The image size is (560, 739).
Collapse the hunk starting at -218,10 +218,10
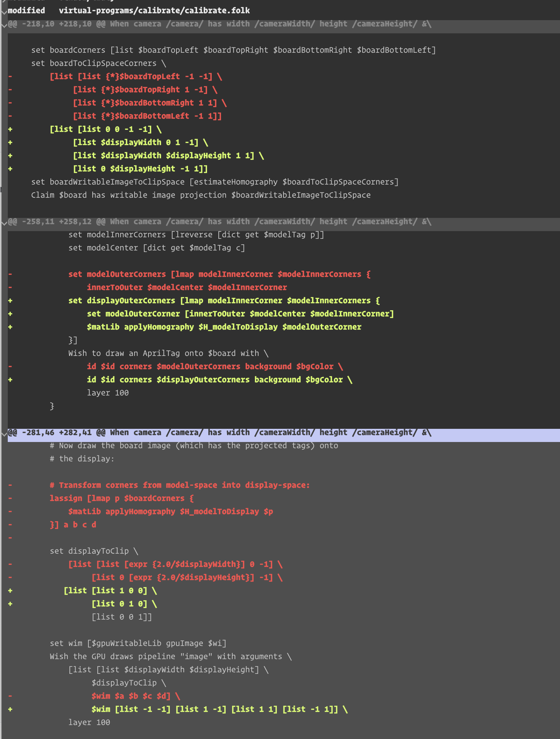click(4, 26)
